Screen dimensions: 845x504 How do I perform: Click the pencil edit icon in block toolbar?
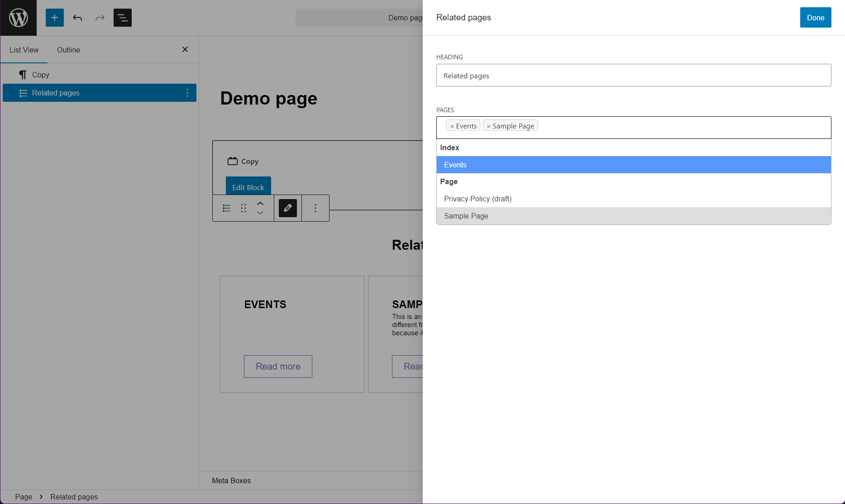287,208
